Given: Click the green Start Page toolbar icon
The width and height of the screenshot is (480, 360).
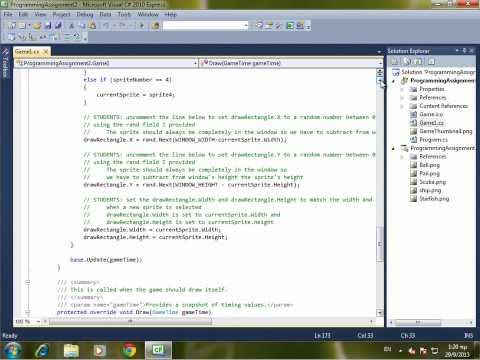Looking at the screenshot, I should click(290, 25).
